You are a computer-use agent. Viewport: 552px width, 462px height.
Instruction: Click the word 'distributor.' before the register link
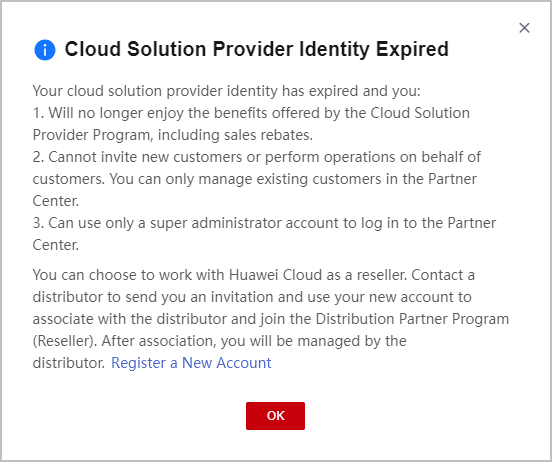69,363
